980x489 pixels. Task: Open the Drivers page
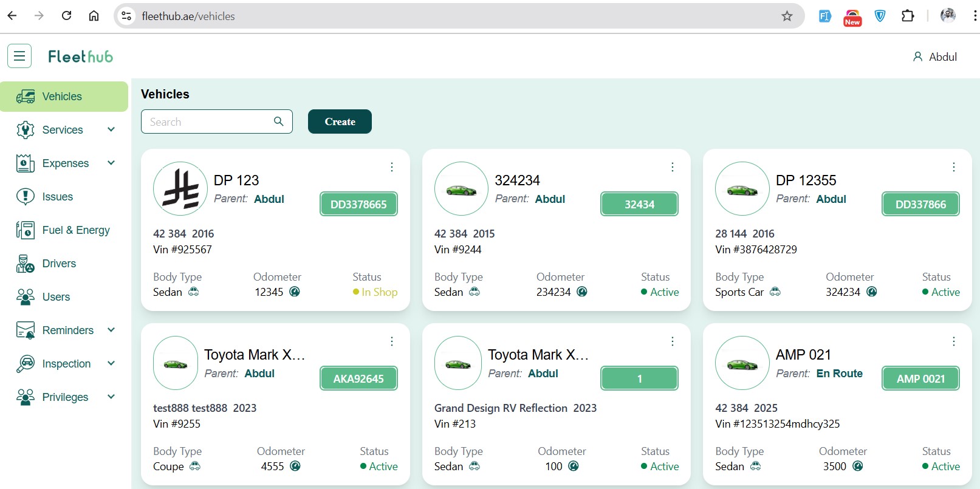click(x=59, y=264)
